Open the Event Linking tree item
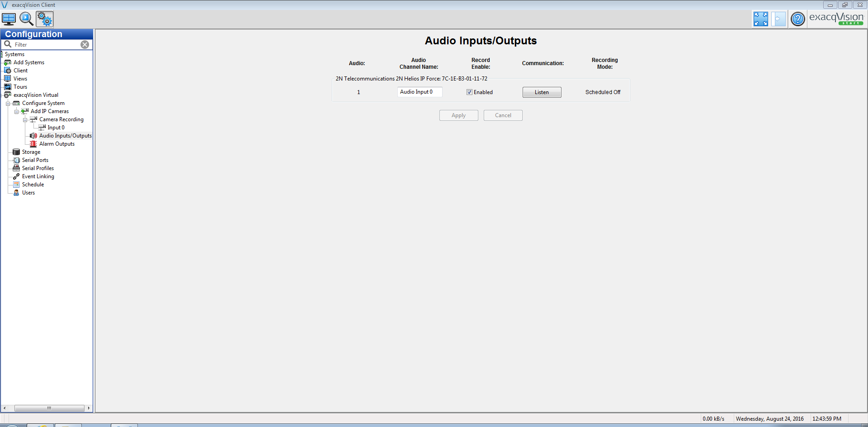 (x=38, y=176)
